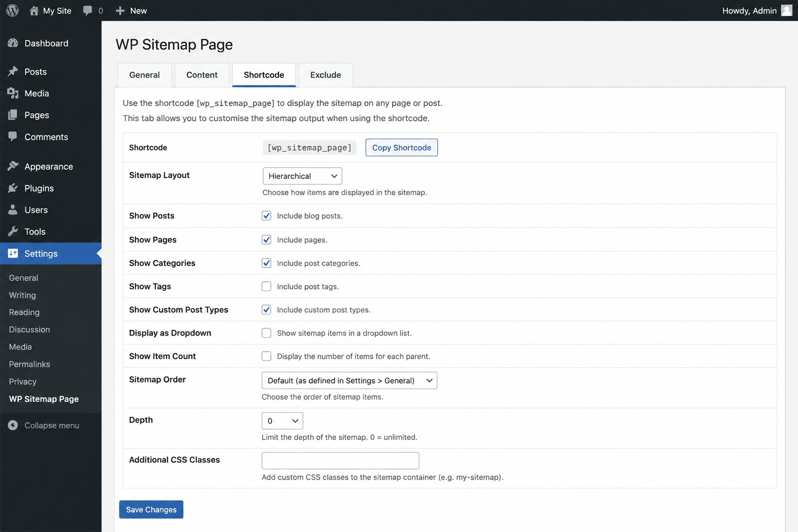The image size is (798, 532).
Task: Click the Media library icon in sidebar
Action: tap(13, 94)
